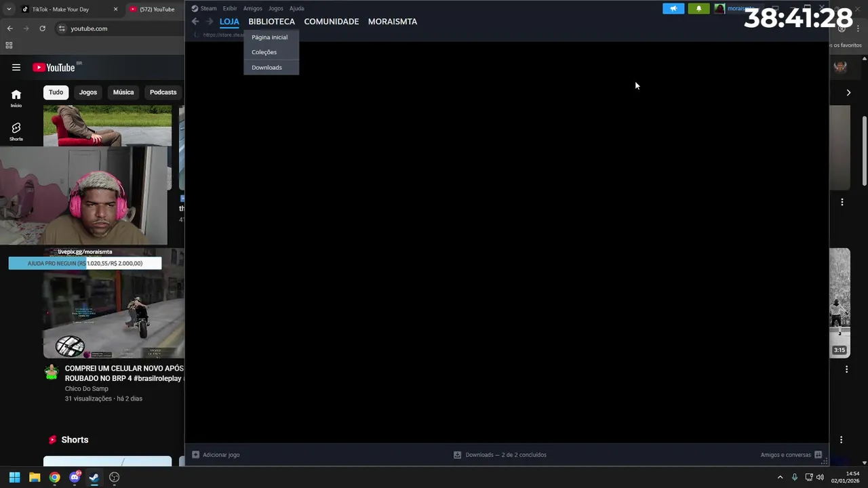The height and width of the screenshot is (488, 868).
Task: Open volume control in system tray
Action: pyautogui.click(x=821, y=477)
